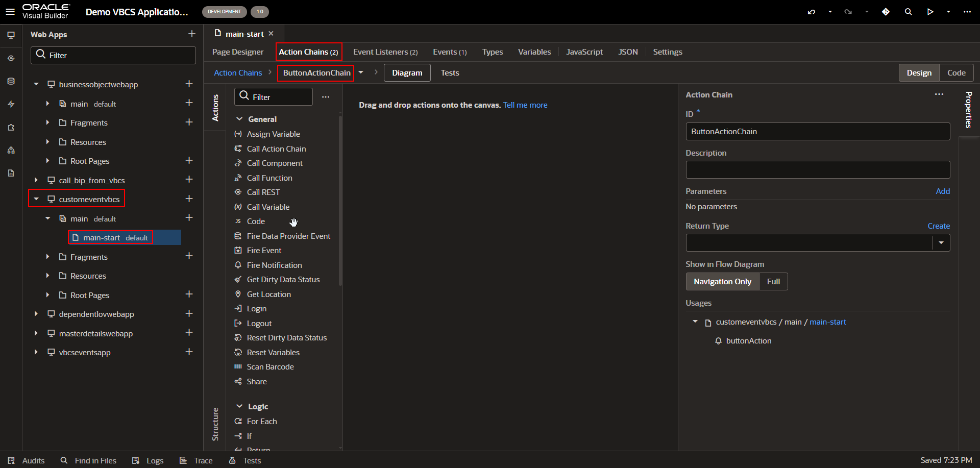This screenshot has width=980, height=468.
Task: Click the Undo arrow icon
Action: (811, 11)
